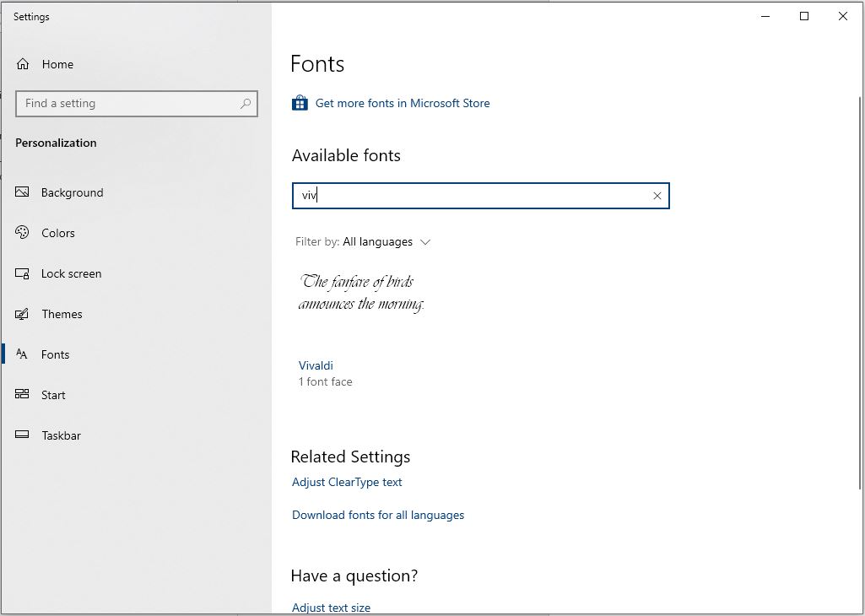
Task: Click the Start tiles icon
Action: coord(23,395)
